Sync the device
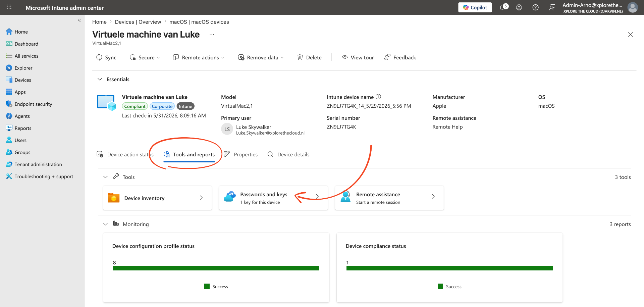Image resolution: width=644 pixels, height=307 pixels. tap(106, 57)
